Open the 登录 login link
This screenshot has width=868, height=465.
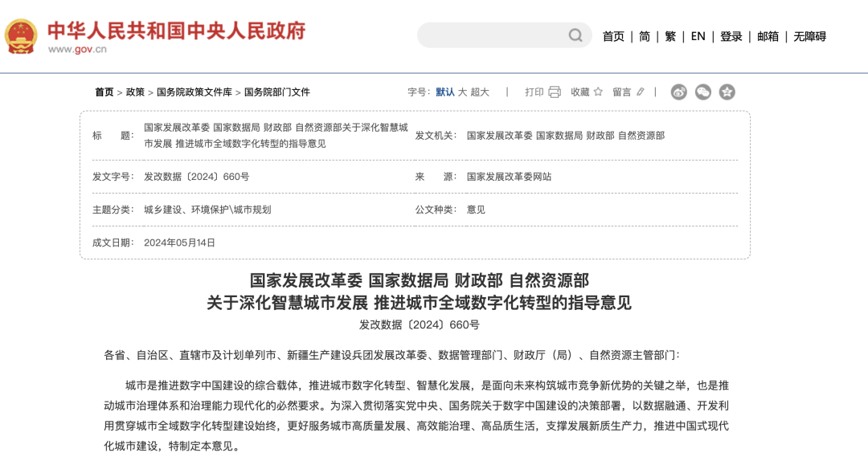click(731, 36)
